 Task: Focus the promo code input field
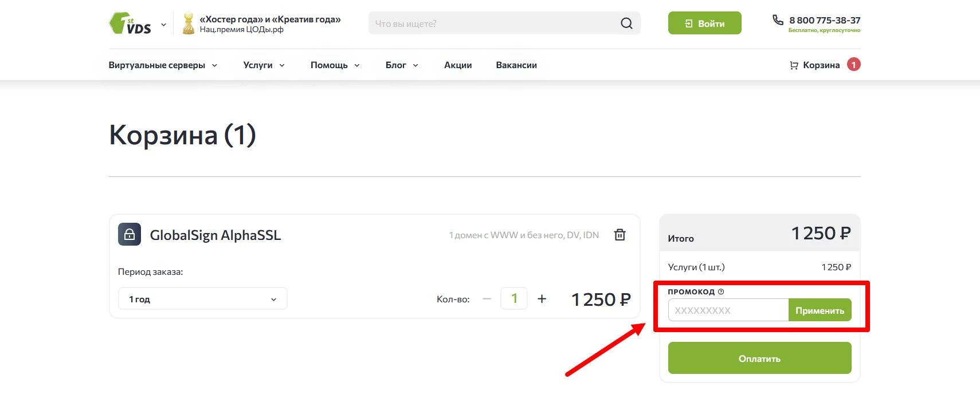pos(728,310)
